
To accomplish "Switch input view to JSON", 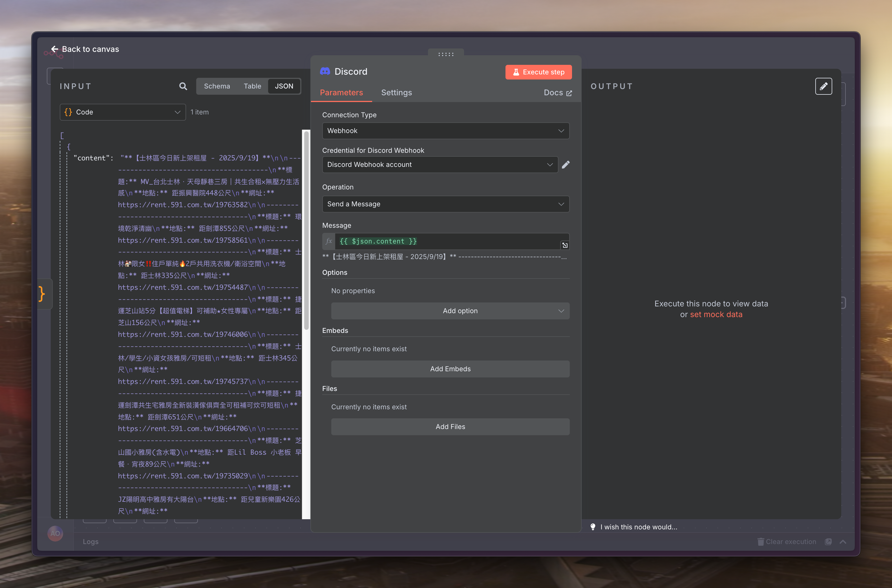I will click(284, 86).
